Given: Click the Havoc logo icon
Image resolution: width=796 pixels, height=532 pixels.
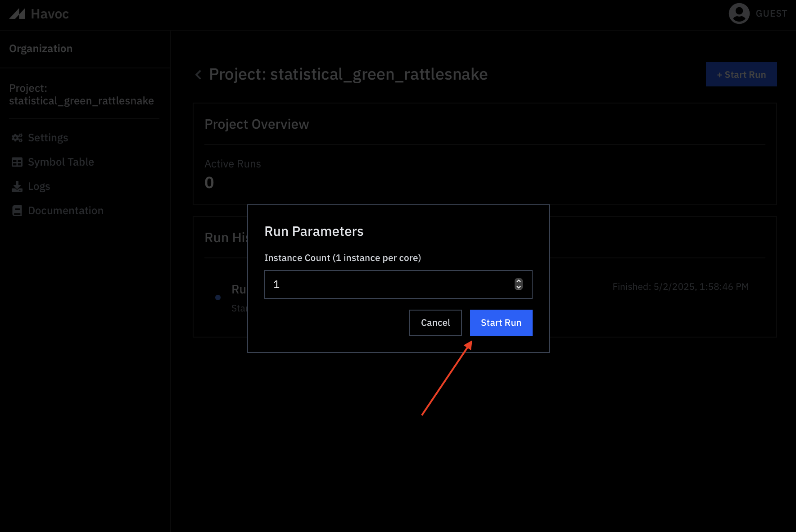Looking at the screenshot, I should click(17, 14).
